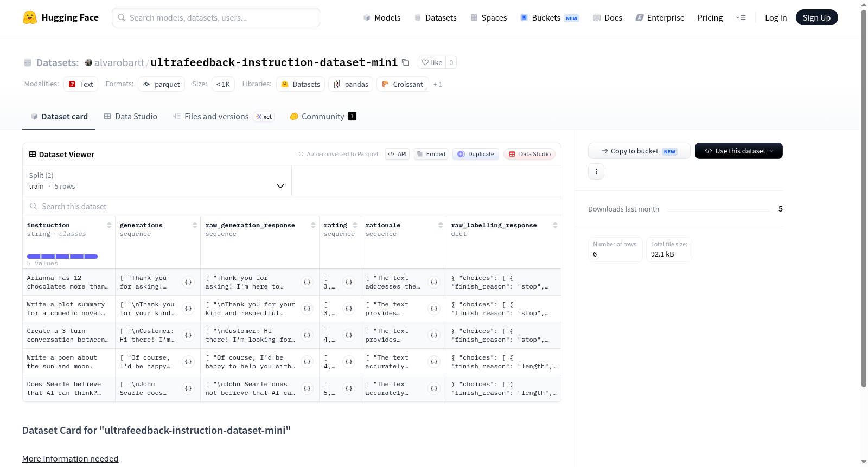
Task: Open the Files and versions tab
Action: [x=224, y=116]
